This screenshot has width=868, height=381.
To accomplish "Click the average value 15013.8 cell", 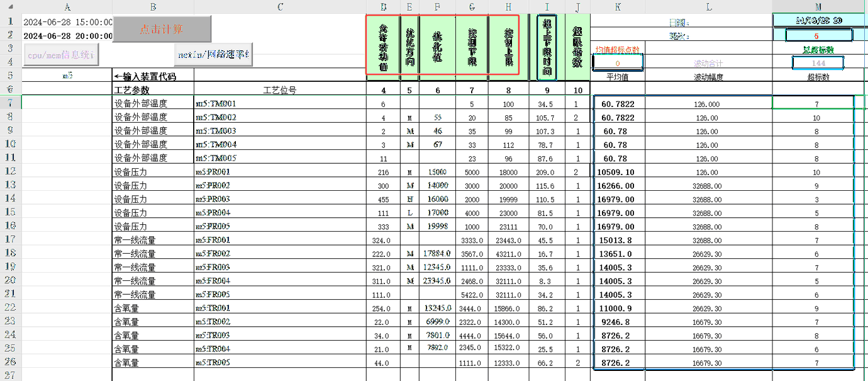I will pyautogui.click(x=618, y=240).
